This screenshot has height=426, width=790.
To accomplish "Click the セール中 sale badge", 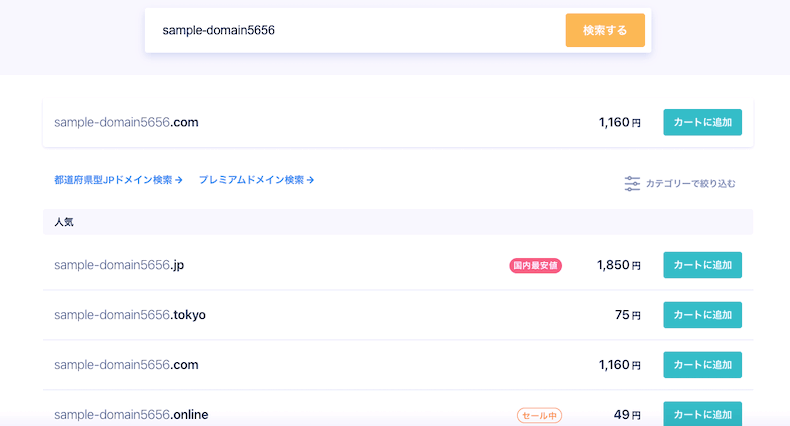I will tap(539, 415).
